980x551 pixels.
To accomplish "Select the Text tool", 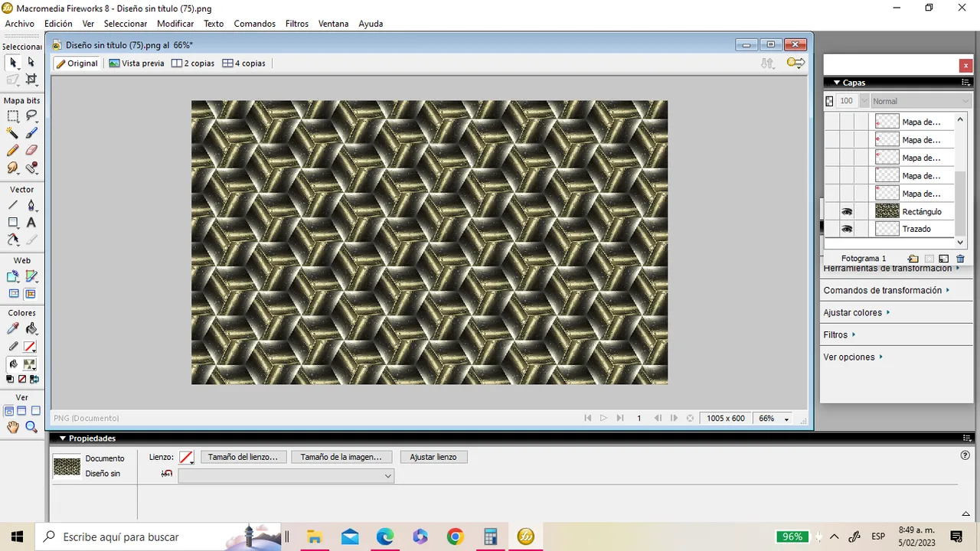I will click(x=31, y=223).
